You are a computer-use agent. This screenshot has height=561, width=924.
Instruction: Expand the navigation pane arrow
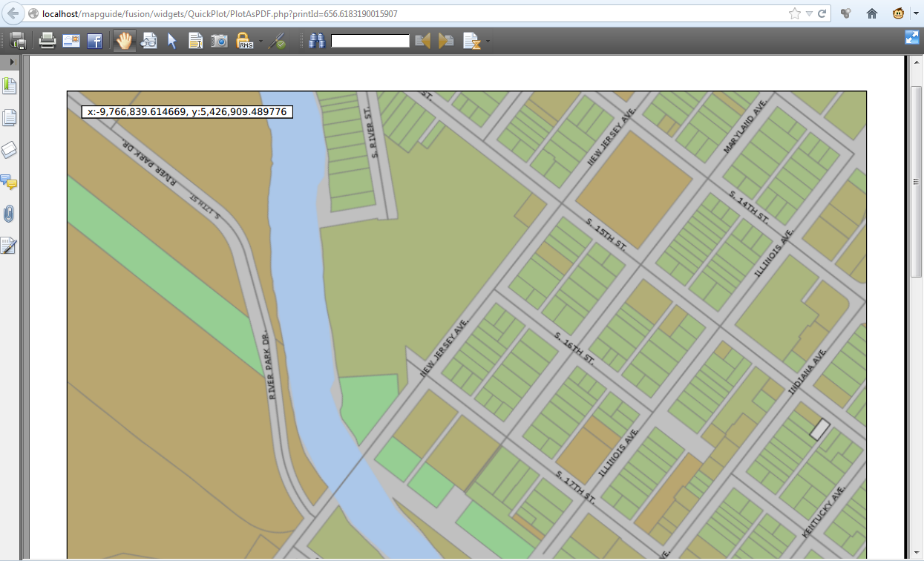(x=9, y=62)
